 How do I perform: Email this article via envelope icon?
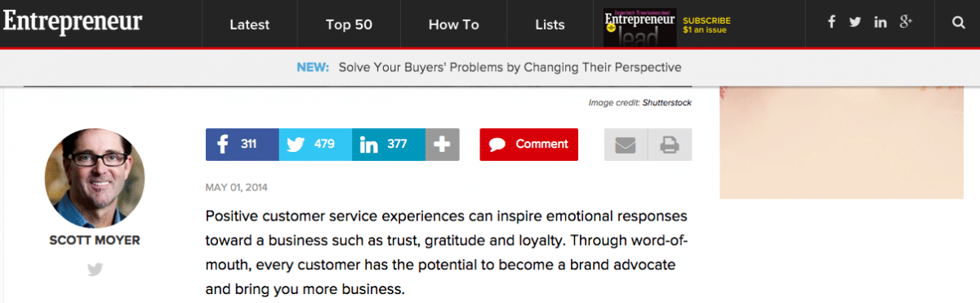[626, 145]
